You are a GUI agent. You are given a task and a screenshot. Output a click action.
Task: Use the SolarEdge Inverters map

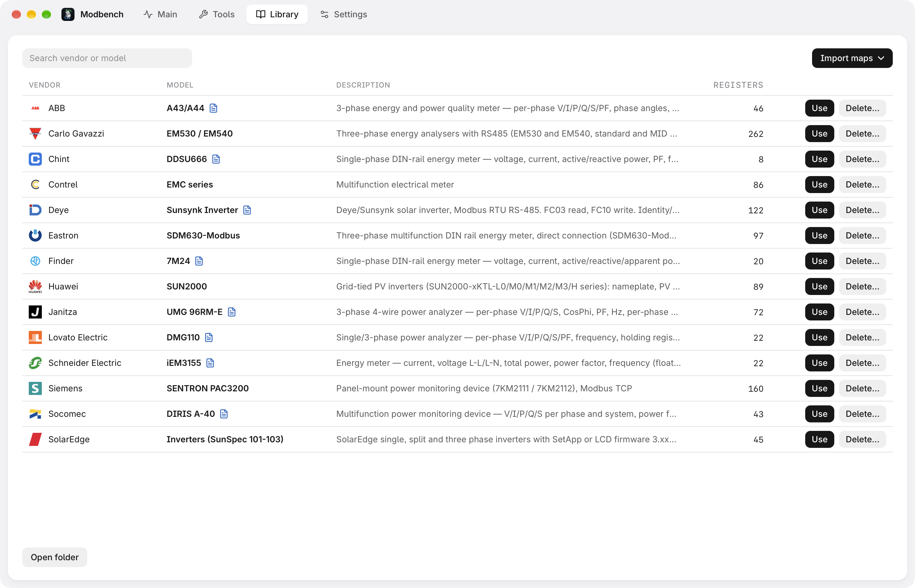pyautogui.click(x=820, y=439)
